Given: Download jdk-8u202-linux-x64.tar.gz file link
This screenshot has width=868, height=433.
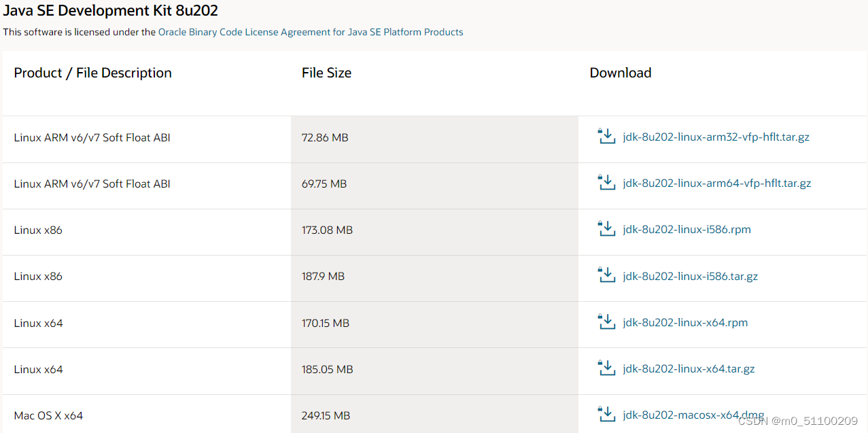Looking at the screenshot, I should click(x=689, y=369).
